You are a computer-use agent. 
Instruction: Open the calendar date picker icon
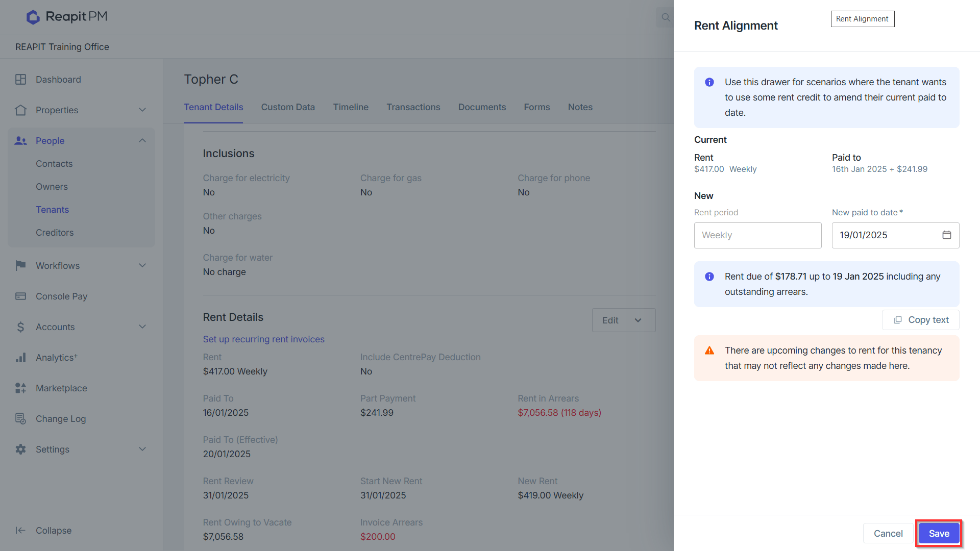[x=946, y=235]
